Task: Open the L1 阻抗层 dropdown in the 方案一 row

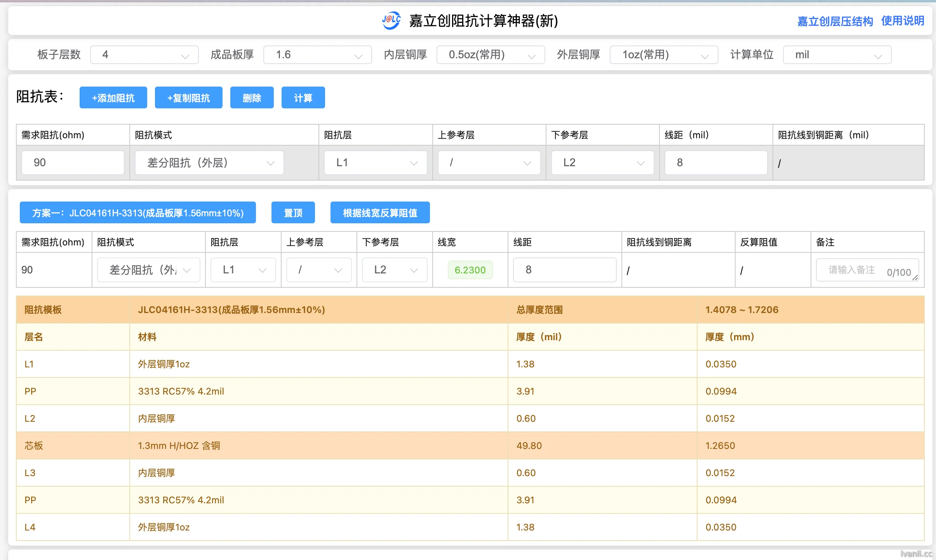Action: pyautogui.click(x=243, y=270)
